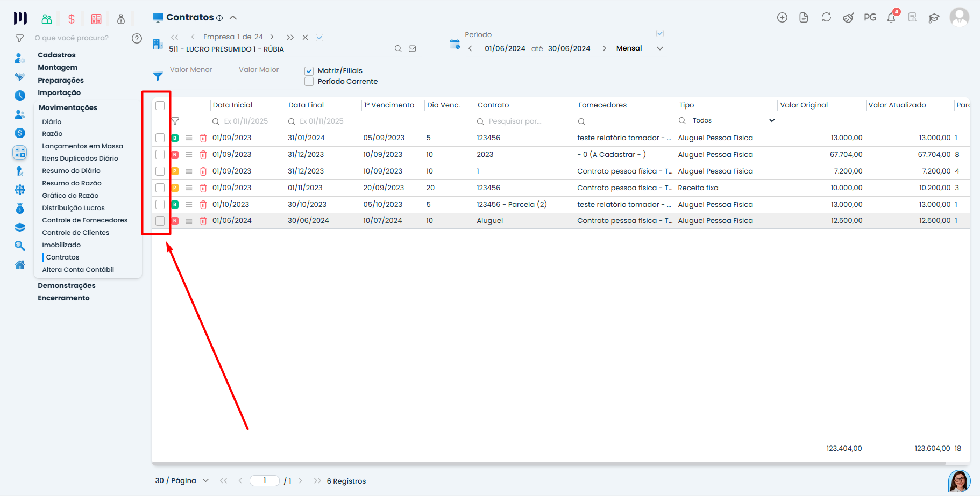Viewport: 980px width, 496px height.
Task: Open row menu for contract 2023
Action: click(189, 155)
